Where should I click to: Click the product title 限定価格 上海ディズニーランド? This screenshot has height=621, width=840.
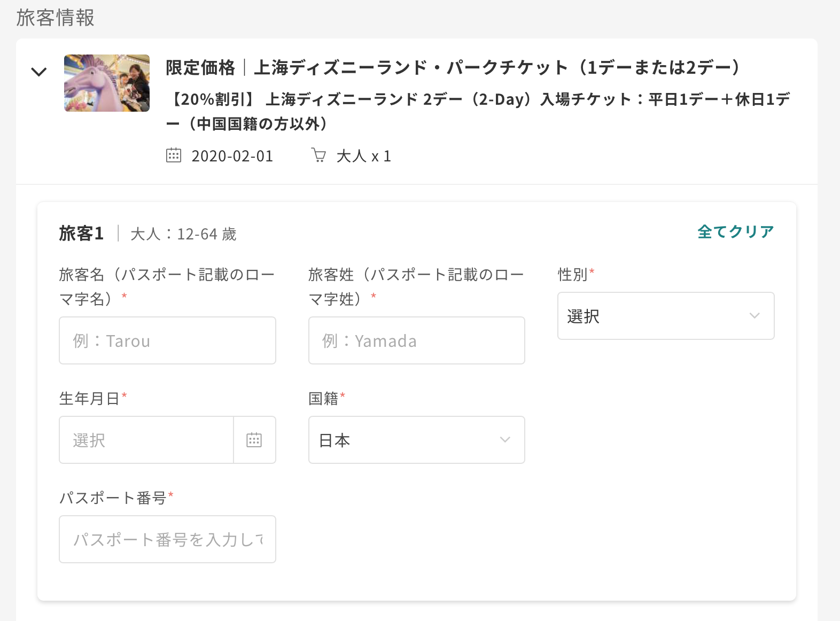click(x=453, y=68)
